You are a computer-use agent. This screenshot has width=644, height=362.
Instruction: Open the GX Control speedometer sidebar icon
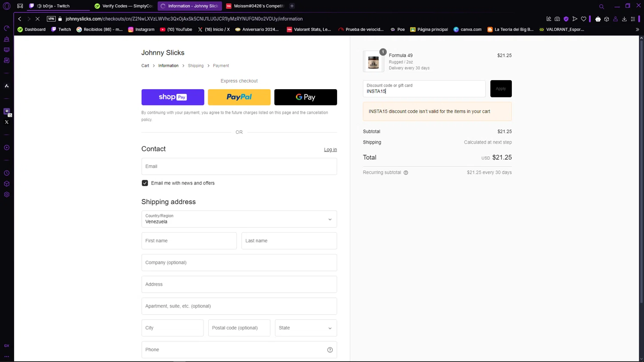click(6, 28)
